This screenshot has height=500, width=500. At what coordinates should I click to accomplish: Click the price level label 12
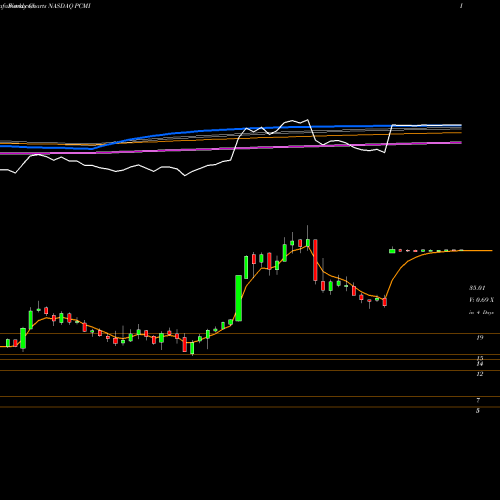point(480,374)
